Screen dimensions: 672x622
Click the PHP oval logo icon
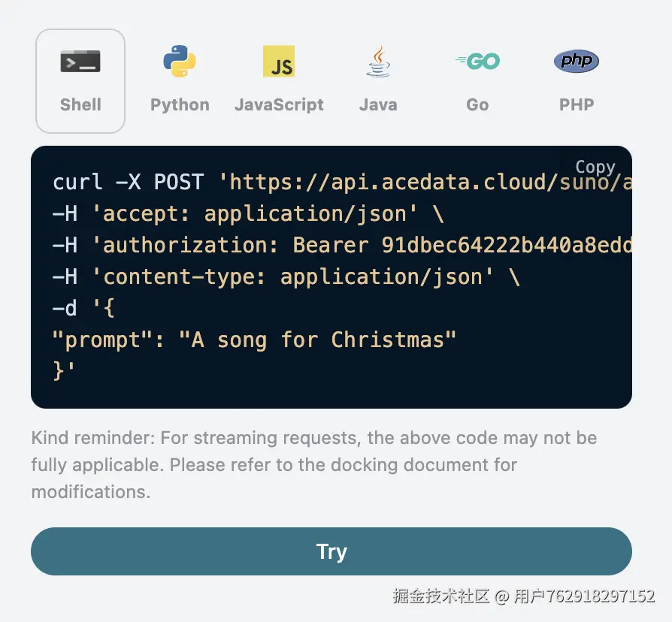click(x=577, y=61)
